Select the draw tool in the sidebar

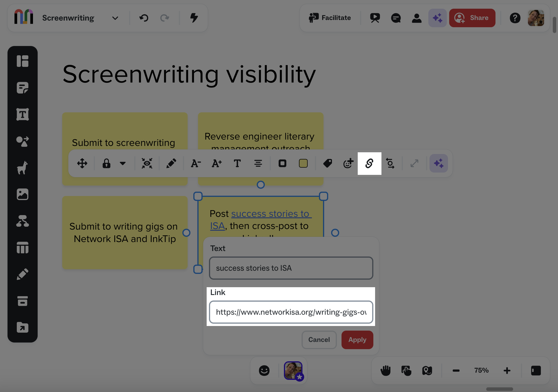[x=23, y=274]
